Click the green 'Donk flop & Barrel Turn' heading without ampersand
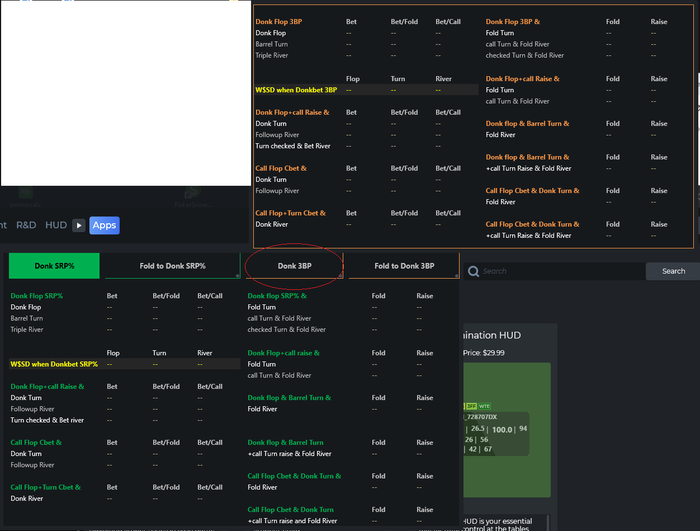Viewport: 700px width, 531px height. pyautogui.click(x=285, y=443)
